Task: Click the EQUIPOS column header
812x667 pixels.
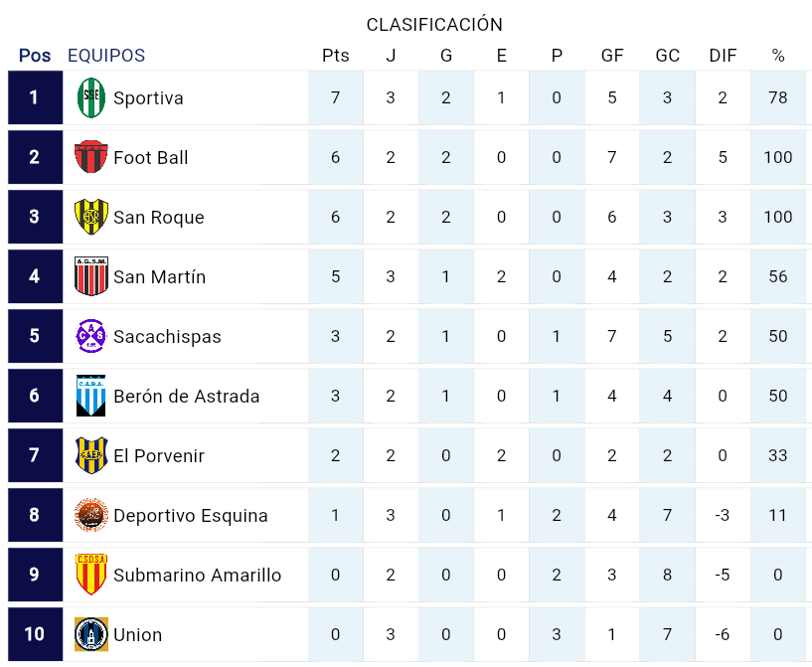Action: click(x=106, y=56)
